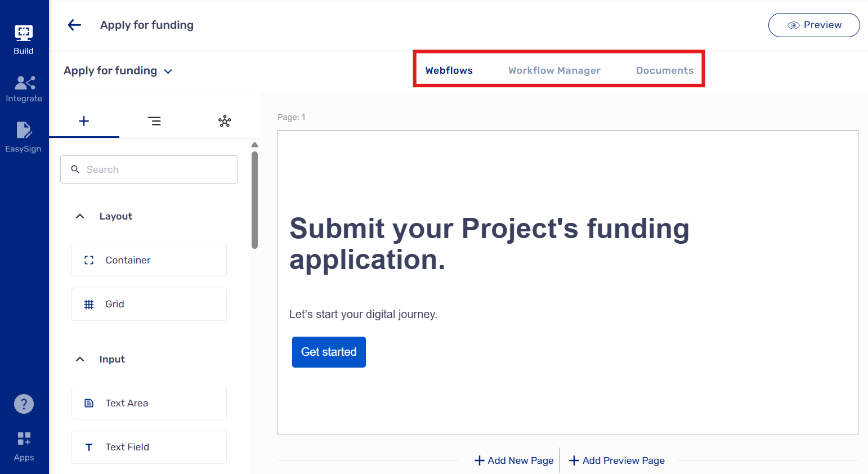Viewport: 868px width, 474px height.
Task: Switch to the Workflow Manager tab
Action: point(554,70)
